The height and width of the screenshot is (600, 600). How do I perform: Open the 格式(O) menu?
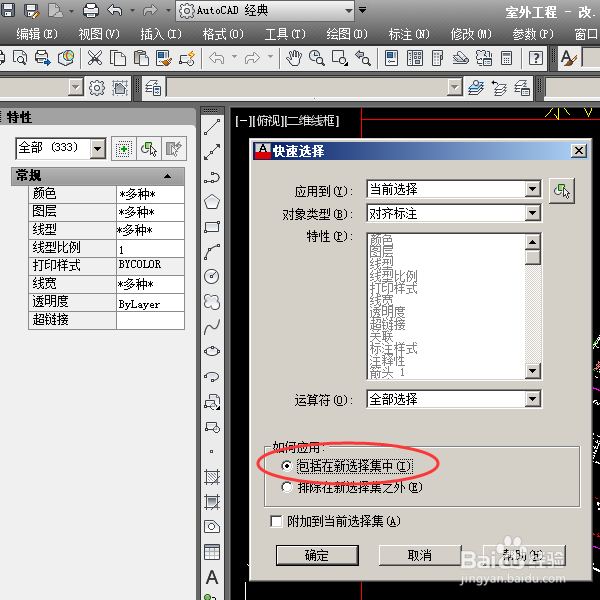point(223,34)
